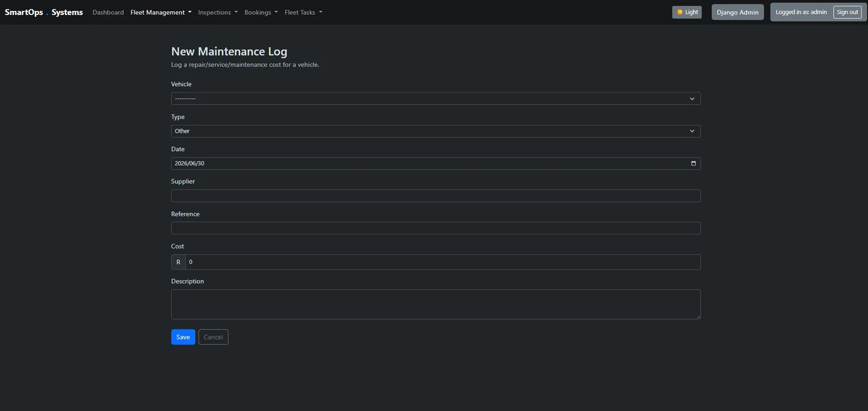Sign out of the admin account
Screen dimensions: 868x411
point(847,12)
